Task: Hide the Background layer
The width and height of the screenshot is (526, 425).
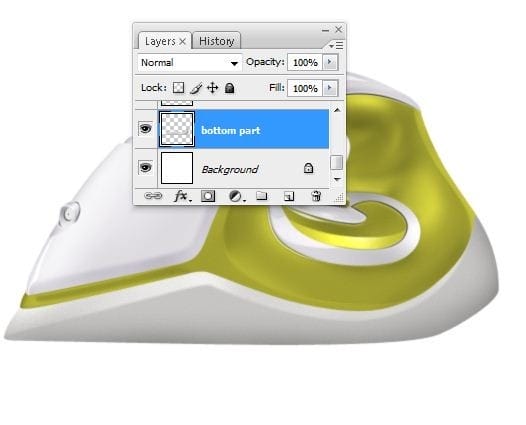Action: 145,167
